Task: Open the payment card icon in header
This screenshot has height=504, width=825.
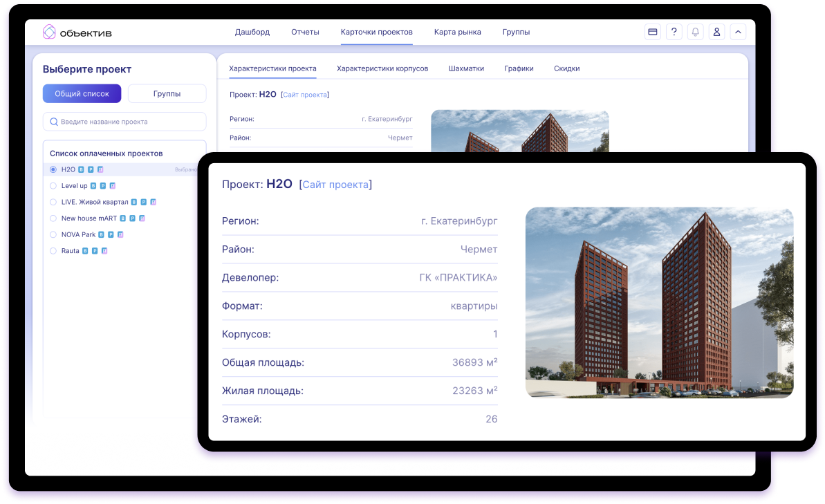Action: pos(652,32)
